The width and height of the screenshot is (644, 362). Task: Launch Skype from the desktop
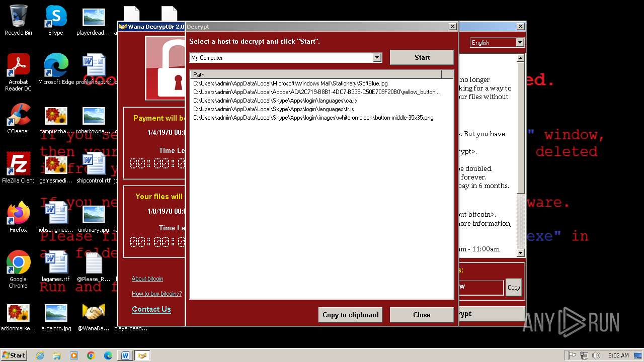click(55, 20)
